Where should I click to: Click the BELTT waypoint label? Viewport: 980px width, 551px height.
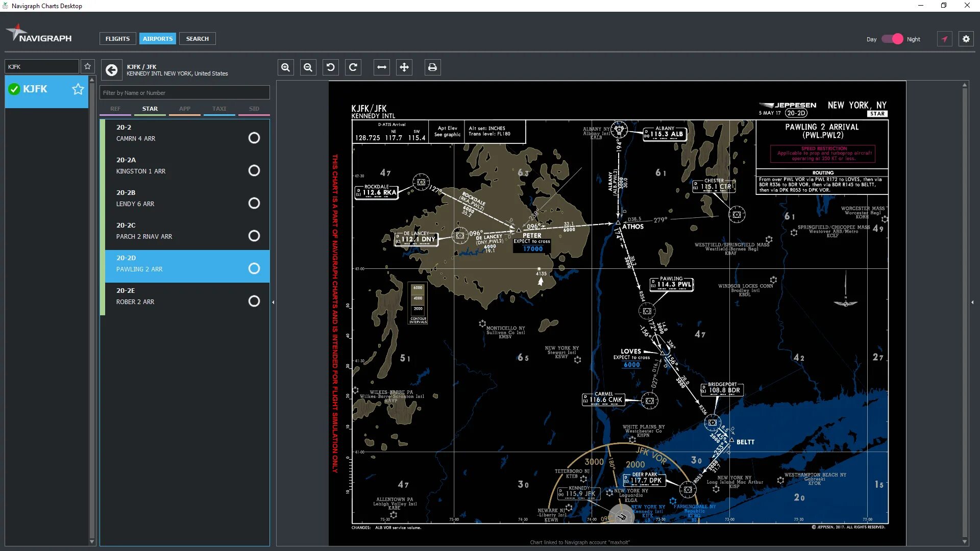[x=745, y=442]
